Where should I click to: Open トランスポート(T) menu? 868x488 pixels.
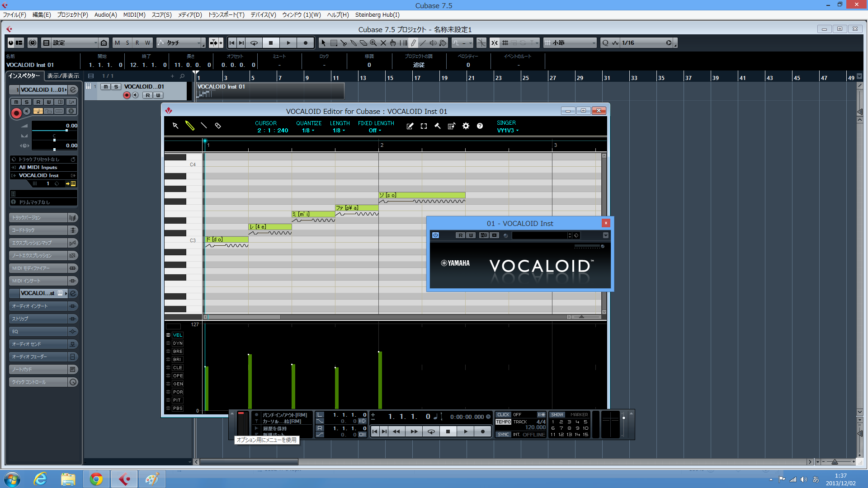(226, 15)
